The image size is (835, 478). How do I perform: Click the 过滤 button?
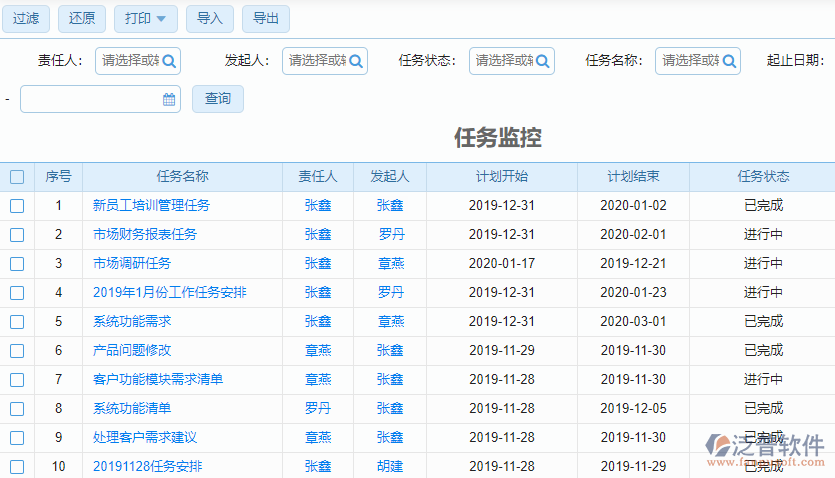26,18
